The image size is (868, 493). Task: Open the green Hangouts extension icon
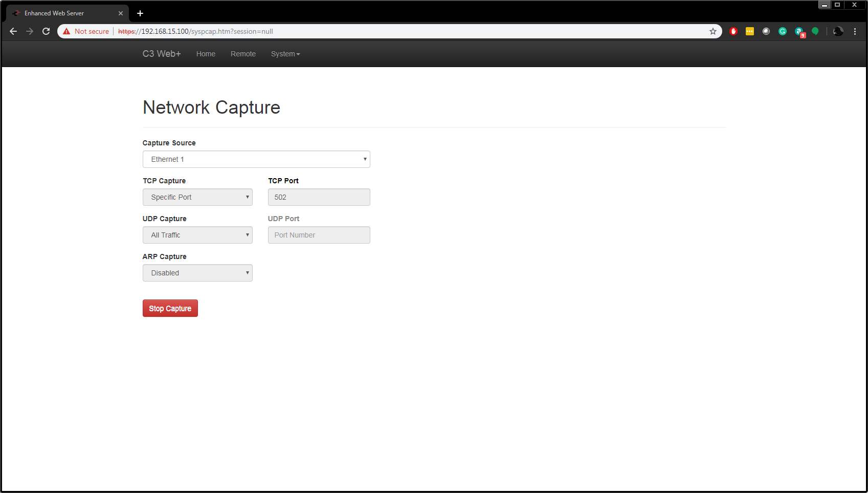pyautogui.click(x=815, y=31)
